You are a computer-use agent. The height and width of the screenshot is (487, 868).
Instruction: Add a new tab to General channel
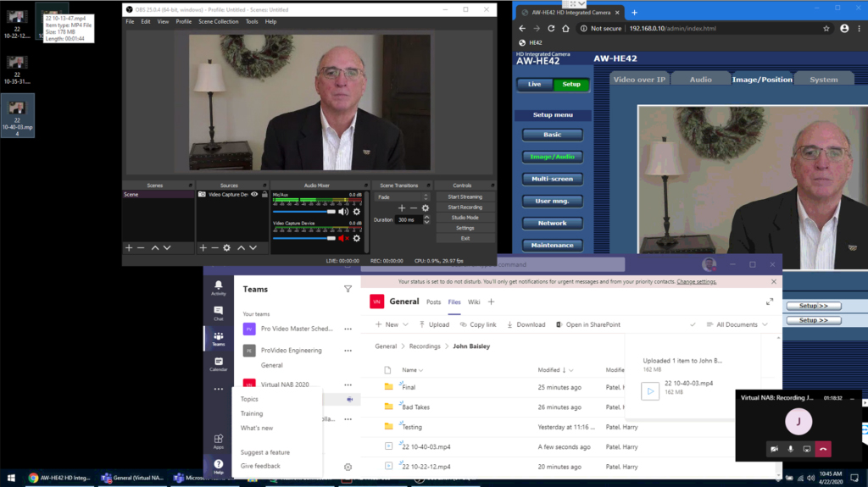click(x=491, y=302)
